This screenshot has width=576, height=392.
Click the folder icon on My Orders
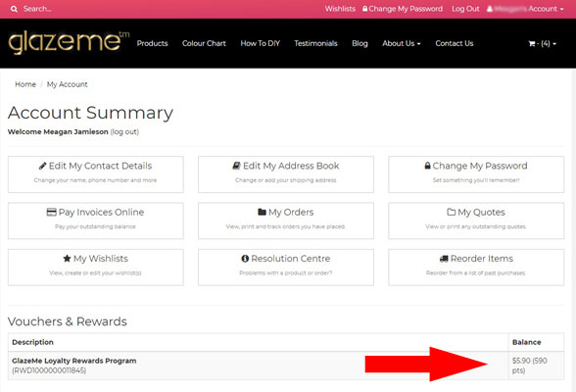pos(262,212)
